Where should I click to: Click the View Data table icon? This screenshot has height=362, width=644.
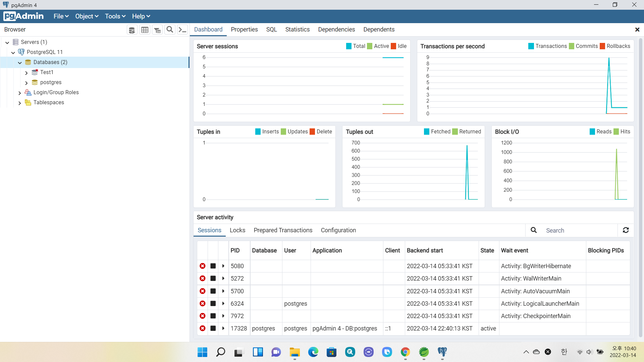[x=145, y=30]
